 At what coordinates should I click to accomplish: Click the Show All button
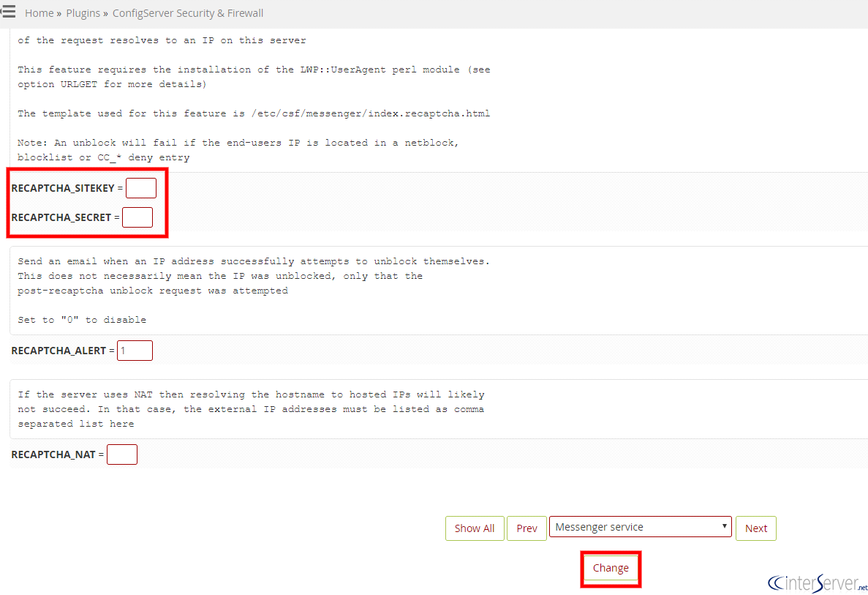(x=475, y=528)
